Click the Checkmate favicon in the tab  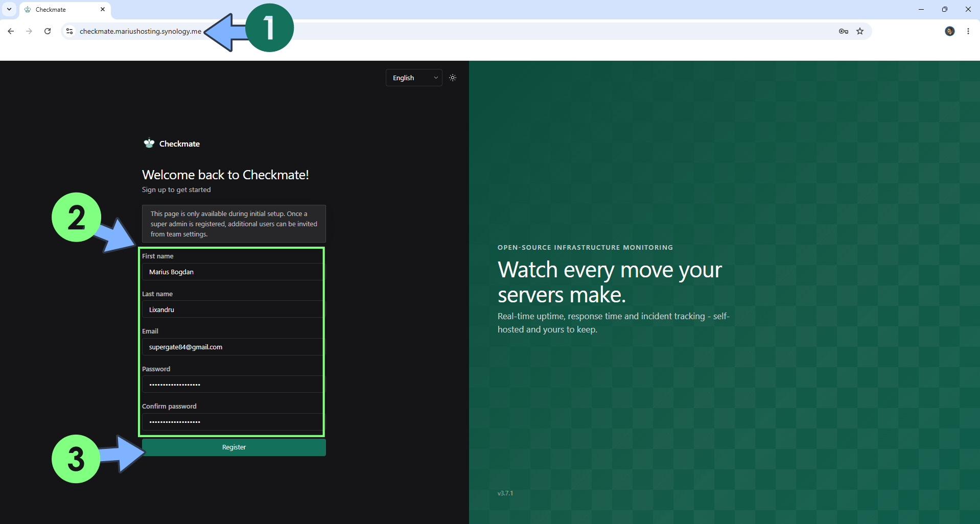[x=28, y=9]
